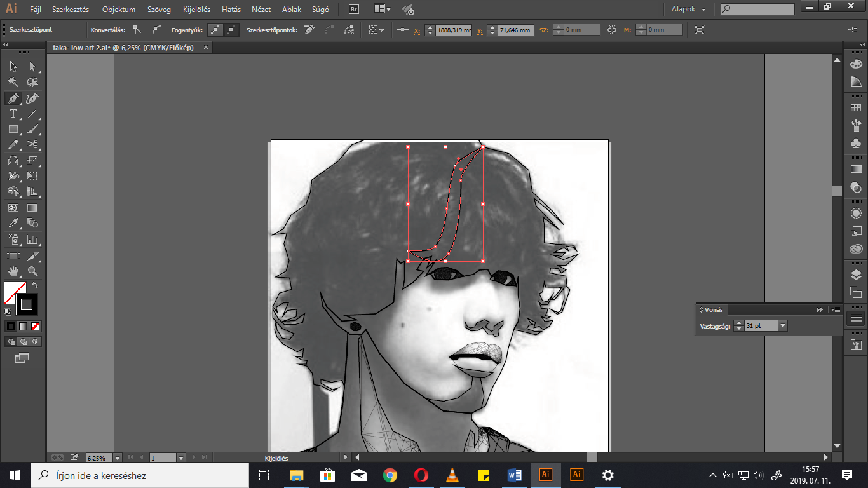Screen dimensions: 868x488
Task: Select the Magic Wand tool
Action: pos(13,82)
